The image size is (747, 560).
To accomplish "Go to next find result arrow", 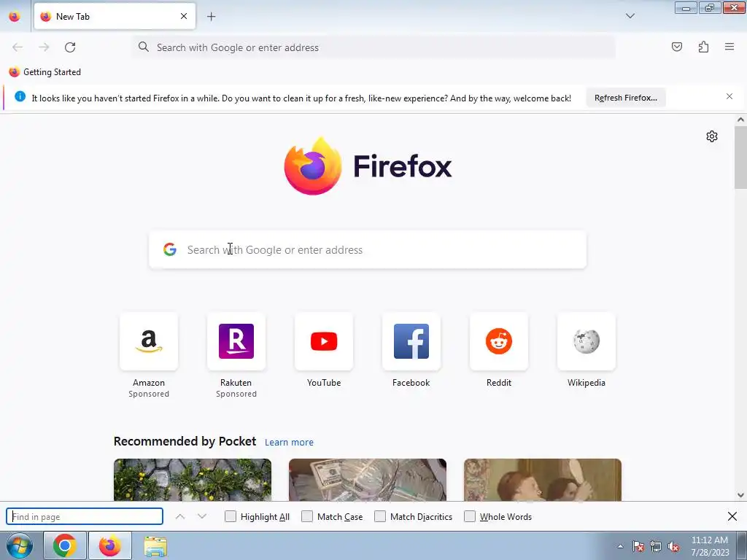I will click(x=202, y=517).
